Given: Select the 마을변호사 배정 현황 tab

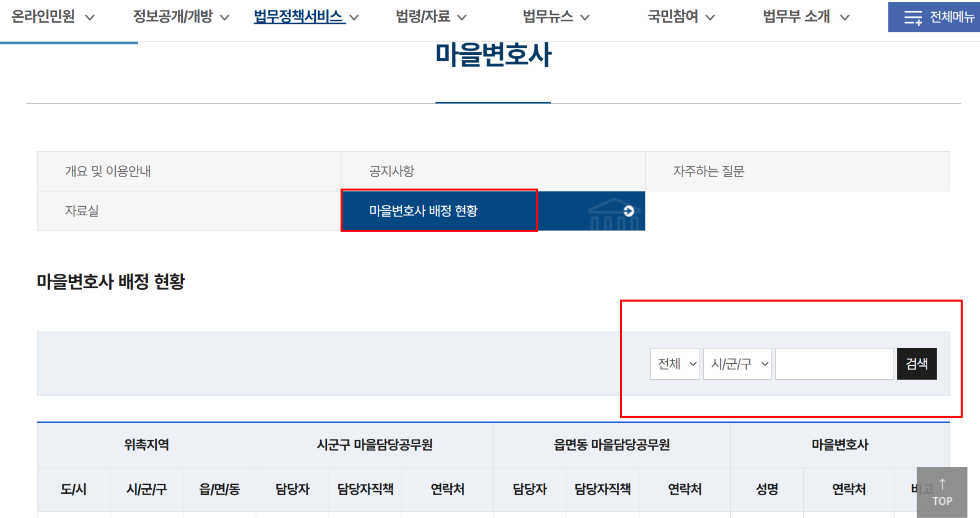Looking at the screenshot, I should [x=423, y=211].
